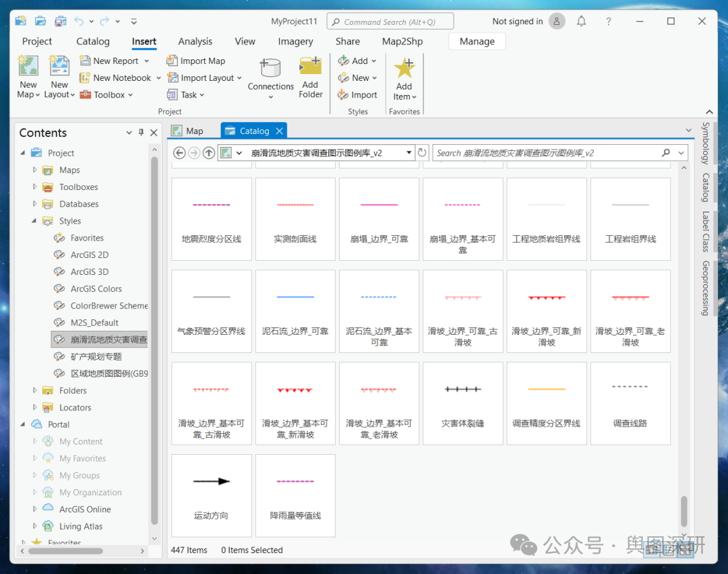Click the catalog vertical scrollbar thumb
The height and width of the screenshot is (574, 728).
684,511
